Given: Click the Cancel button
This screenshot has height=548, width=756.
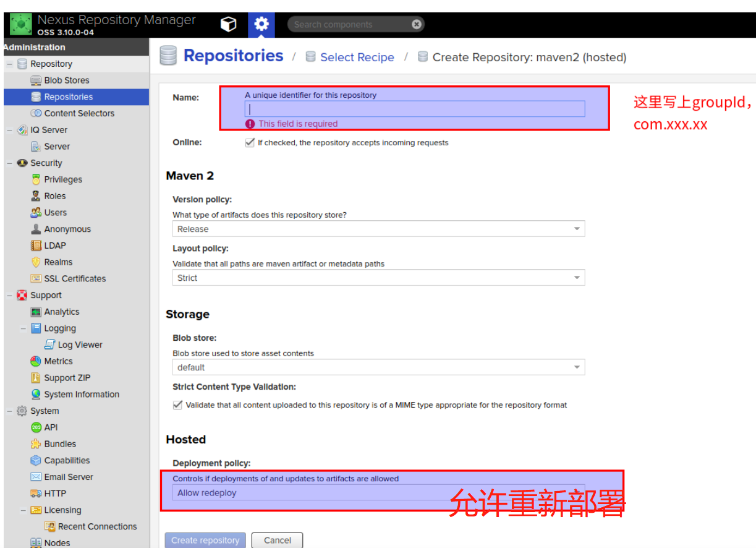Looking at the screenshot, I should pyautogui.click(x=278, y=540).
